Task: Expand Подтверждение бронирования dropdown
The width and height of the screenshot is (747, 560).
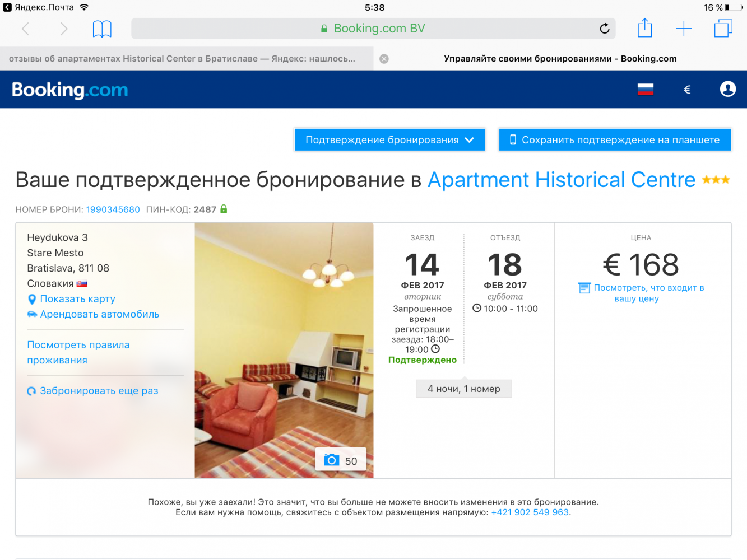Action: (389, 140)
